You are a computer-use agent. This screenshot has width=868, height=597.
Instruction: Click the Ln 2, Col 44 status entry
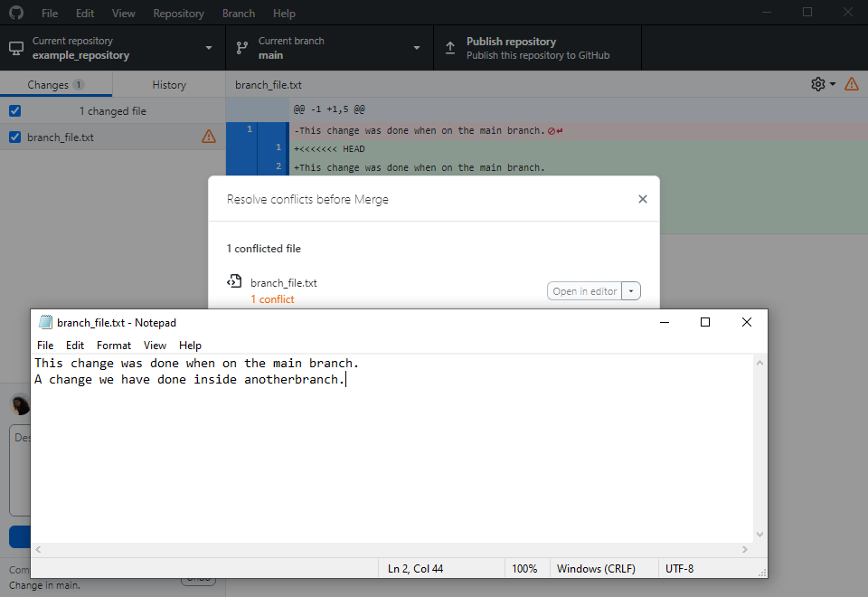415,569
